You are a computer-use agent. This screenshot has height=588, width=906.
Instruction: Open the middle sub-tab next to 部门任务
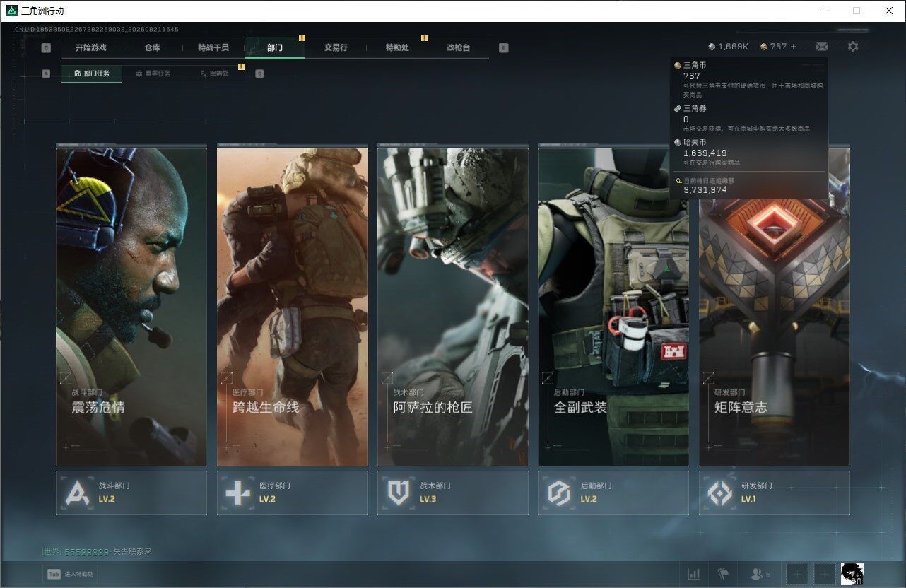(153, 73)
